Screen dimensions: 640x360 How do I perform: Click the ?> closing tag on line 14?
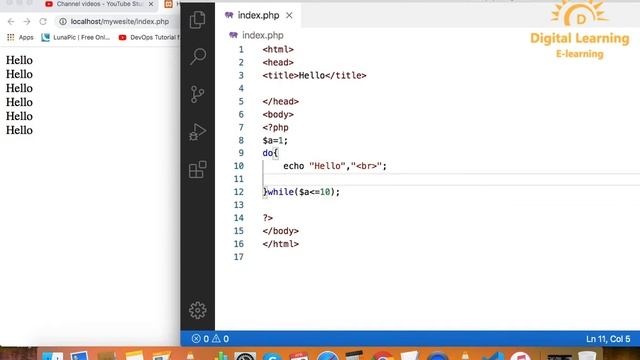268,218
